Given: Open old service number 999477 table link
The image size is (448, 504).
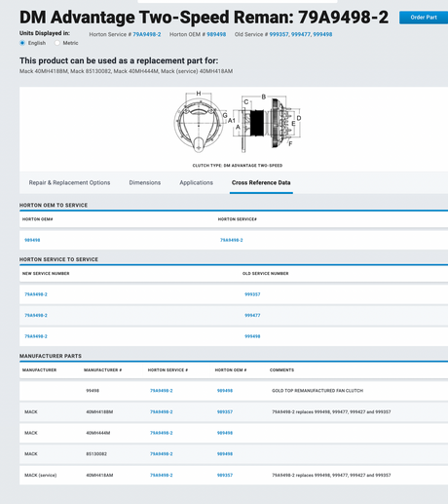Looking at the screenshot, I should (x=252, y=315).
